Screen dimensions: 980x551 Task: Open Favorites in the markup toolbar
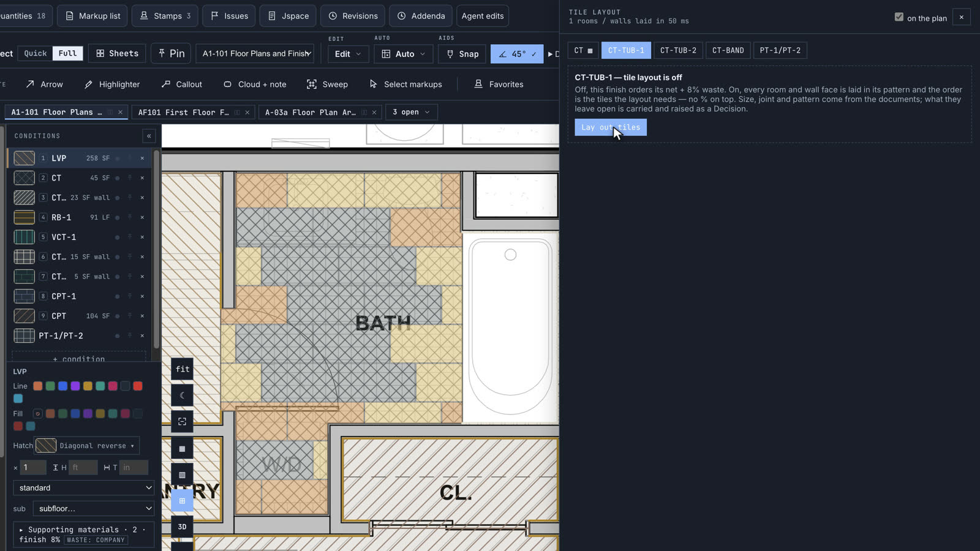pos(499,84)
